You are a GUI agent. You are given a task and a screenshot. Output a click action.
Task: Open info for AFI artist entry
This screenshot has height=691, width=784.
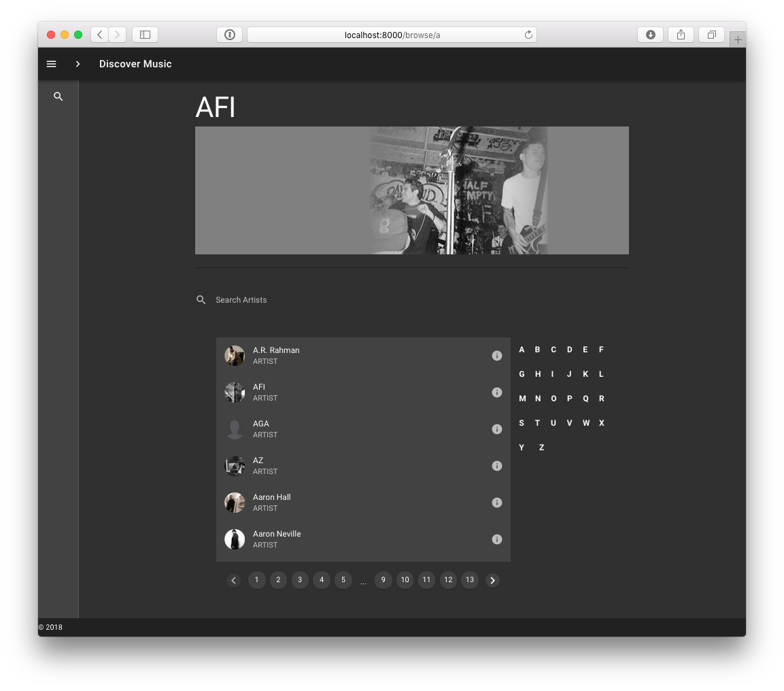coord(497,392)
